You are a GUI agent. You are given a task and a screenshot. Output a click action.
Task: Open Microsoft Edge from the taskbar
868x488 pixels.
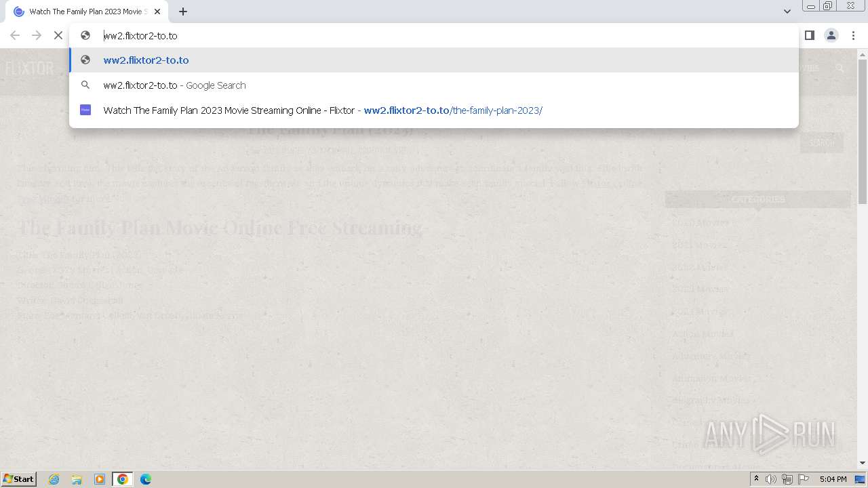[146, 479]
